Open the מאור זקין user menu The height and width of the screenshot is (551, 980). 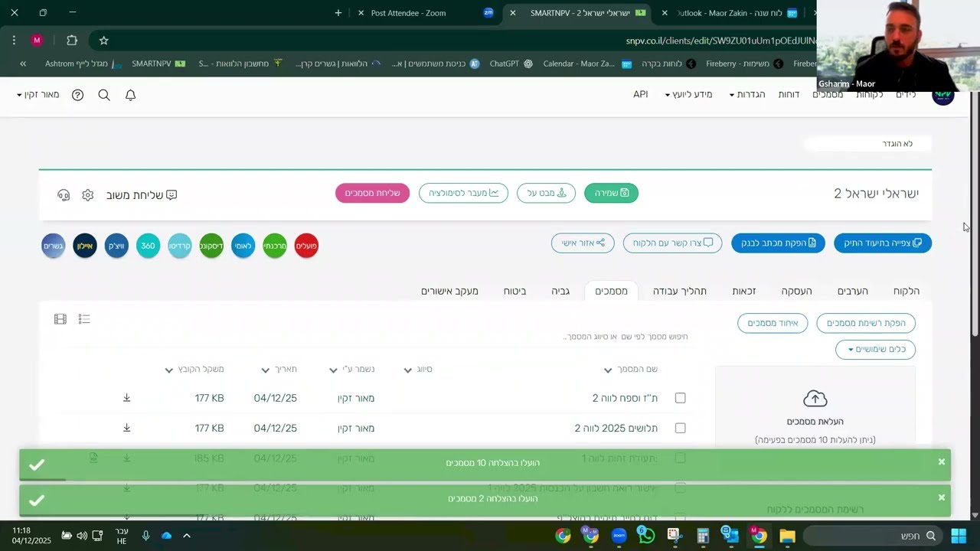tap(38, 95)
